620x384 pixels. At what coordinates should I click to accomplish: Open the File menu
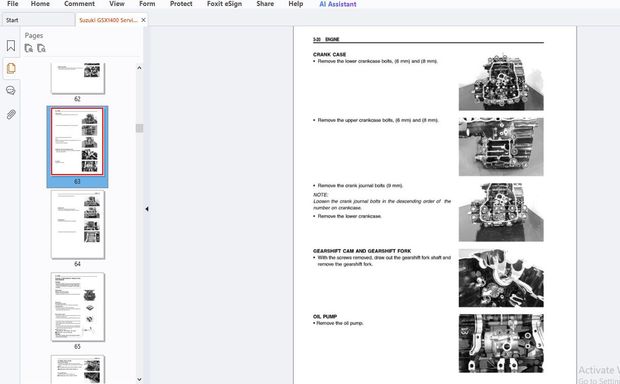(x=13, y=4)
